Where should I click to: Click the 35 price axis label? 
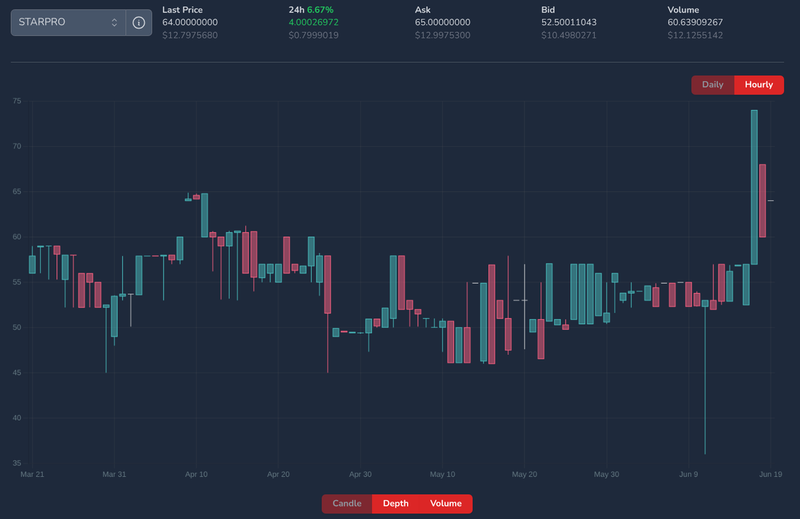17,463
